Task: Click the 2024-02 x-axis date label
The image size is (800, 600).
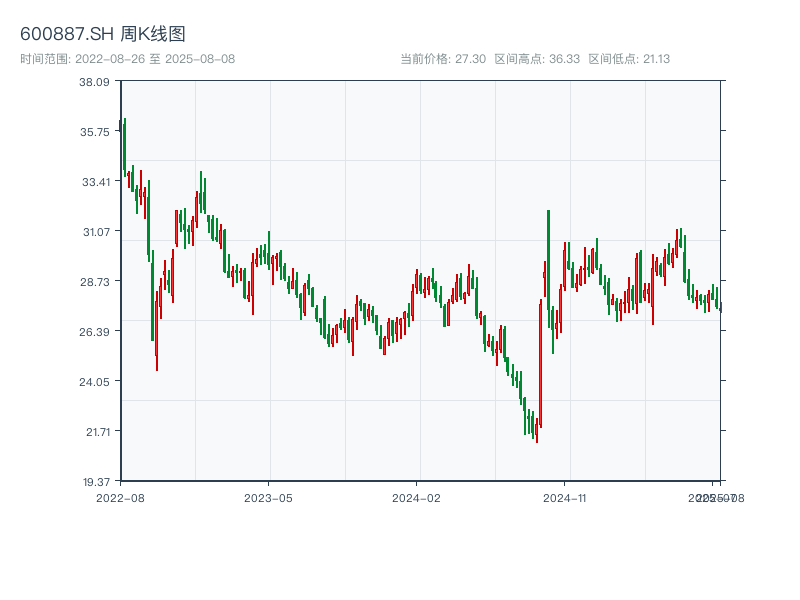Action: (416, 497)
